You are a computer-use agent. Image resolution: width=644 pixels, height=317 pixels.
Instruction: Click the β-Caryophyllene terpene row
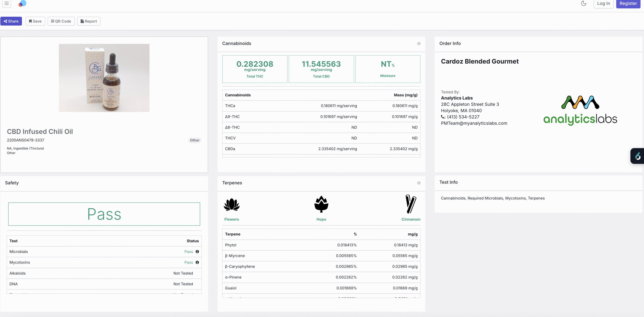321,266
